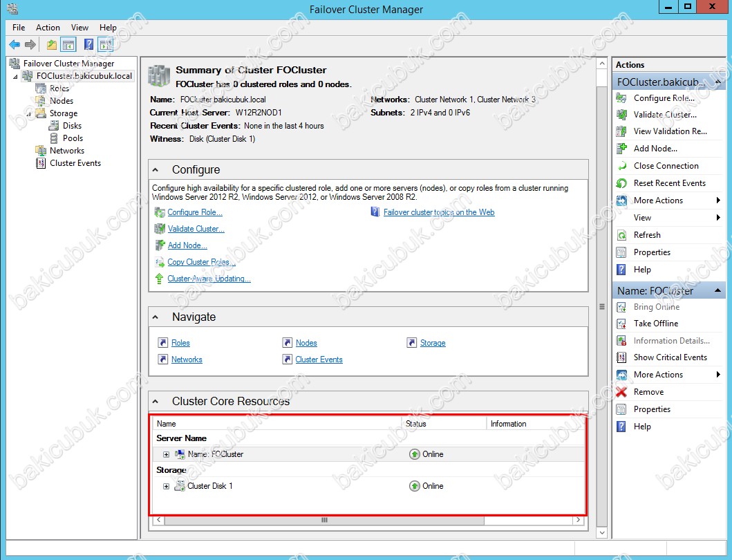The image size is (732, 560).
Task: Collapse the Configure section
Action: pos(156,170)
